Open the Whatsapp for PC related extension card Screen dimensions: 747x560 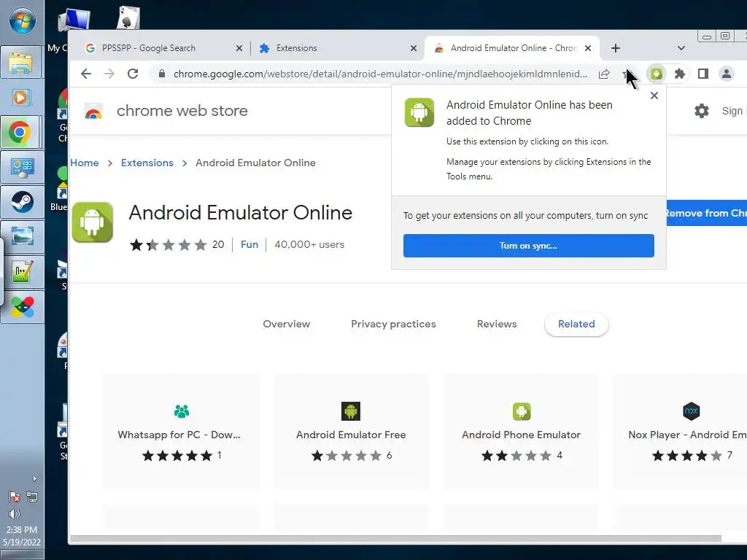pos(181,432)
